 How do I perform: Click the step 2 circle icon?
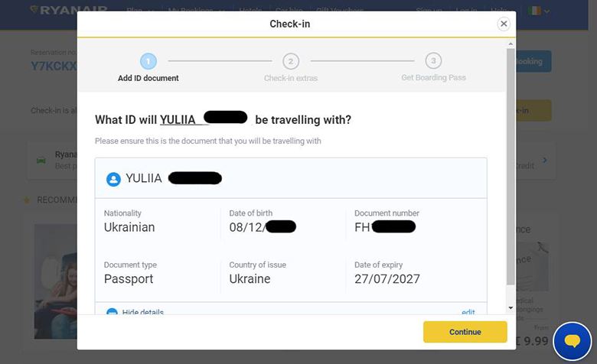pyautogui.click(x=291, y=61)
